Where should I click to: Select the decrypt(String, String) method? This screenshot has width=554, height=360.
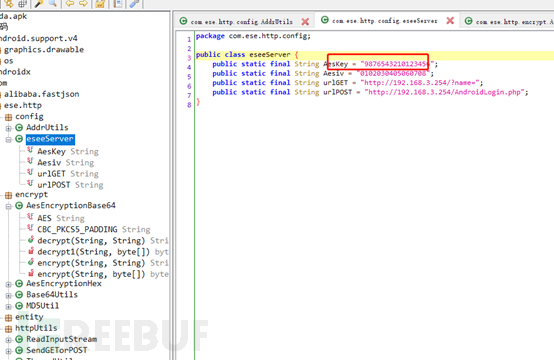(91, 241)
